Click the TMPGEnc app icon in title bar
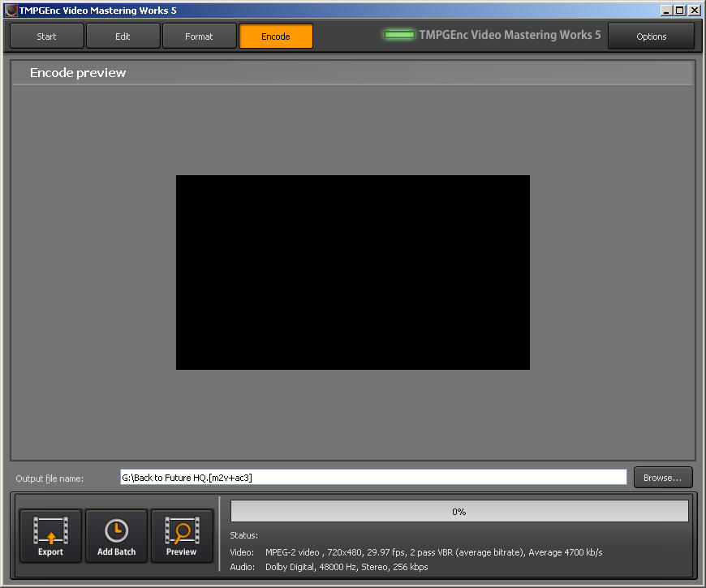Image resolution: width=706 pixels, height=588 pixels. click(11, 11)
